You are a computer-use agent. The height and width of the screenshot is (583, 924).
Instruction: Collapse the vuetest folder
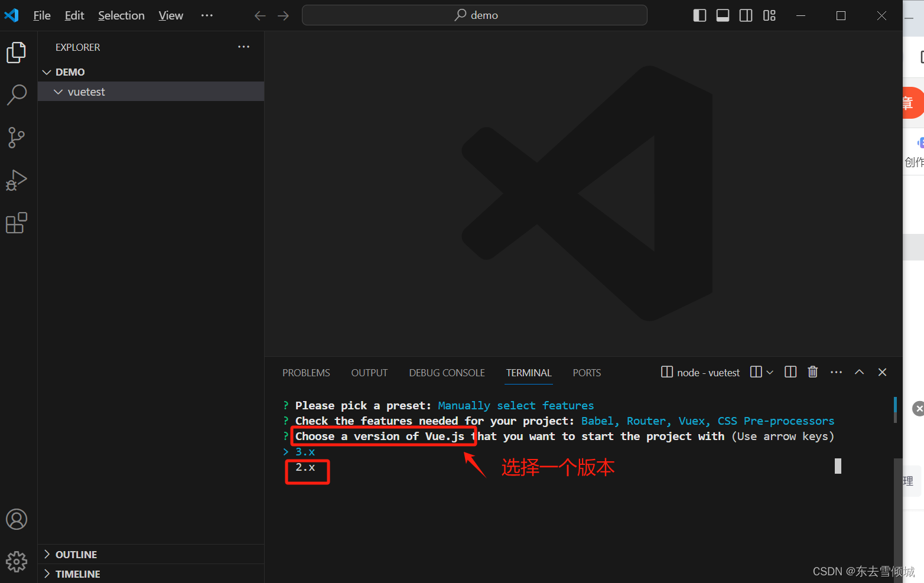151,92
